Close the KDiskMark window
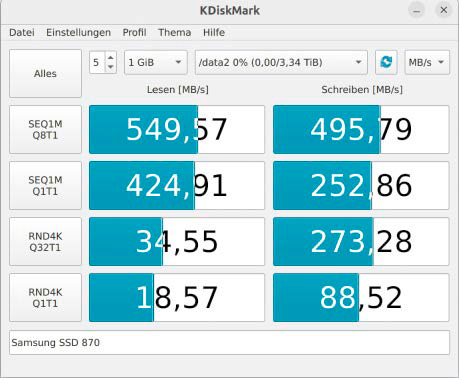 tap(444, 10)
